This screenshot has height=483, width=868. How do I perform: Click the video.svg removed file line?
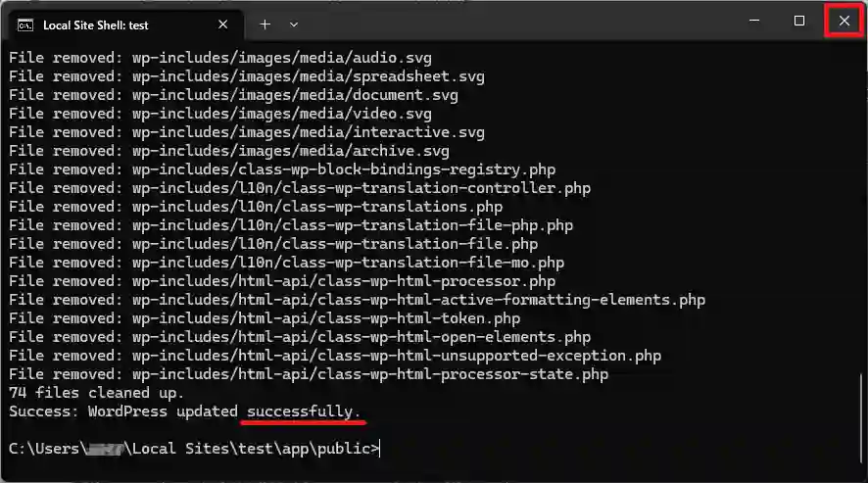coord(220,114)
